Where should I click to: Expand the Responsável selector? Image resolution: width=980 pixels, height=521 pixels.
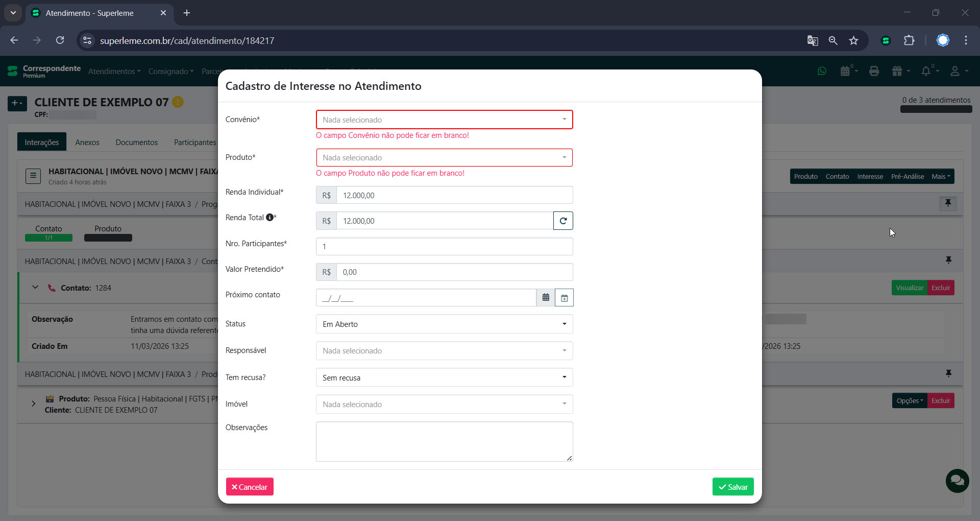coord(444,351)
